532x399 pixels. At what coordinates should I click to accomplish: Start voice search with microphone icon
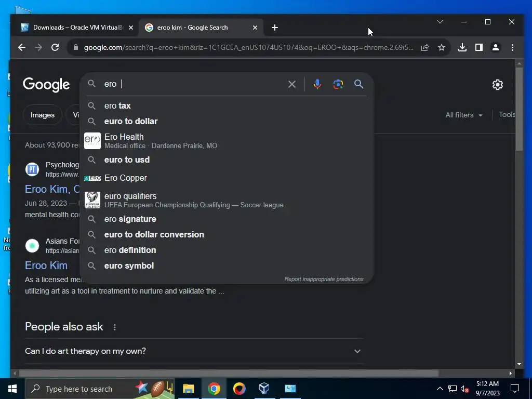pyautogui.click(x=317, y=84)
